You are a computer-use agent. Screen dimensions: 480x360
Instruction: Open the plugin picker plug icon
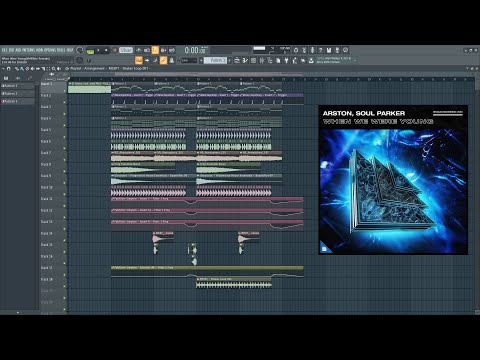(286, 60)
